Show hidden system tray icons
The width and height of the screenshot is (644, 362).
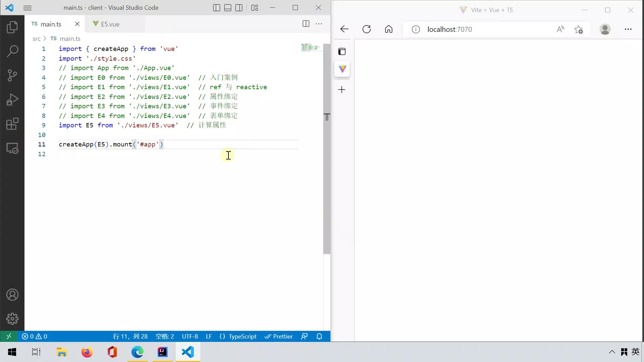(x=612, y=352)
